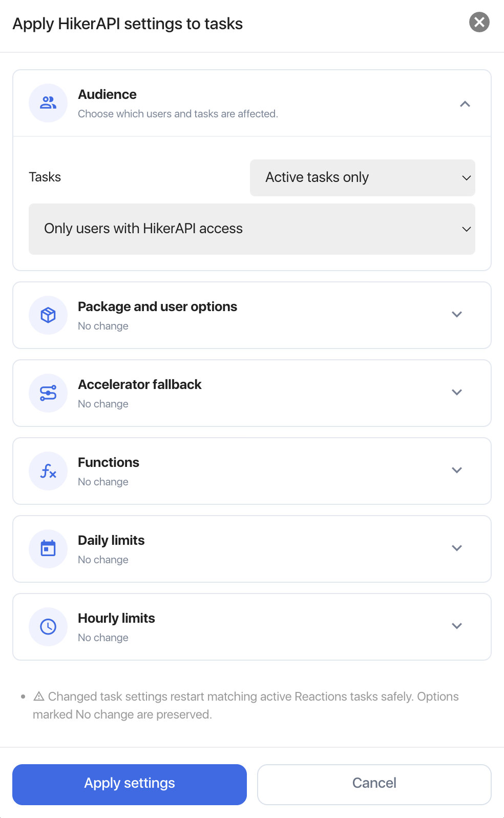This screenshot has width=504, height=818.
Task: Click the Accelerator fallback route icon
Action: click(x=48, y=393)
